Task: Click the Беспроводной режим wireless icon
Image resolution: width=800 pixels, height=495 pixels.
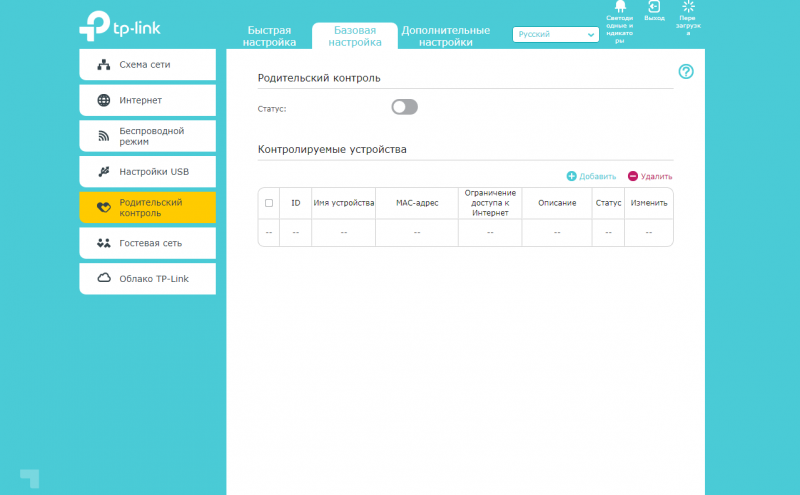Action: coord(104,136)
